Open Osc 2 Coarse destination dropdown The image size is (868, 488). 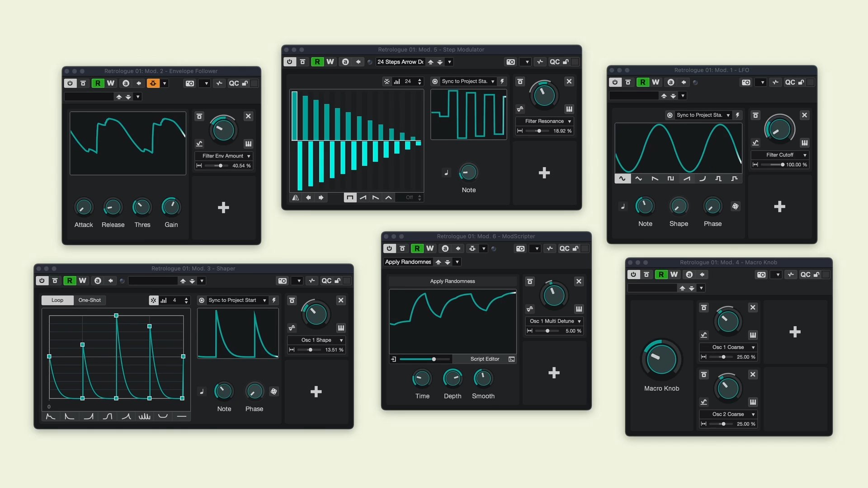(x=728, y=414)
